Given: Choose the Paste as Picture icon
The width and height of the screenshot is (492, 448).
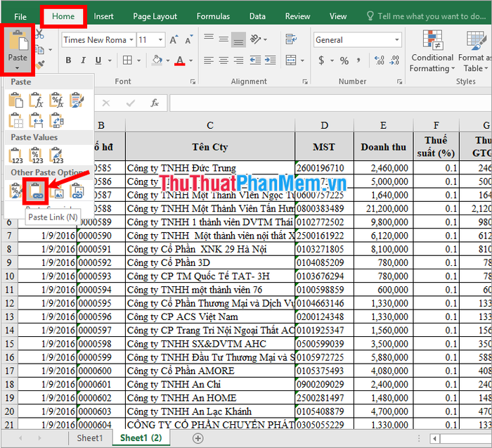Looking at the screenshot, I should point(56,191).
